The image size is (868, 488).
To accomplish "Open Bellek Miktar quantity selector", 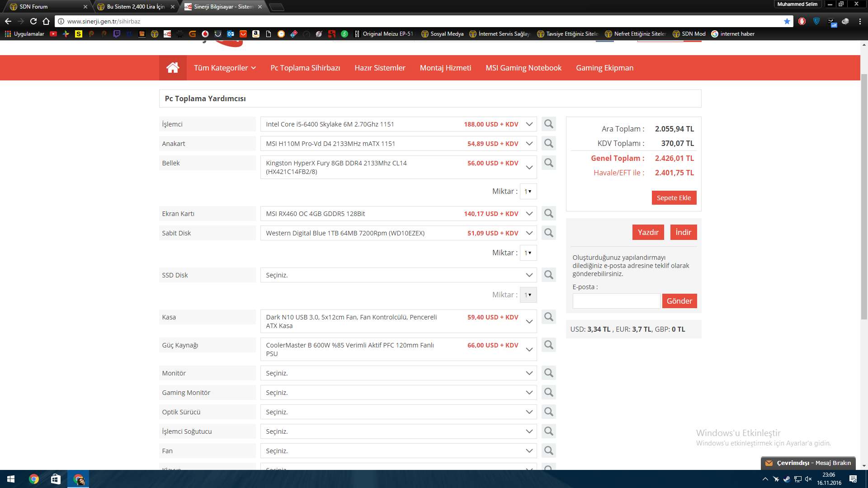I will coord(528,191).
